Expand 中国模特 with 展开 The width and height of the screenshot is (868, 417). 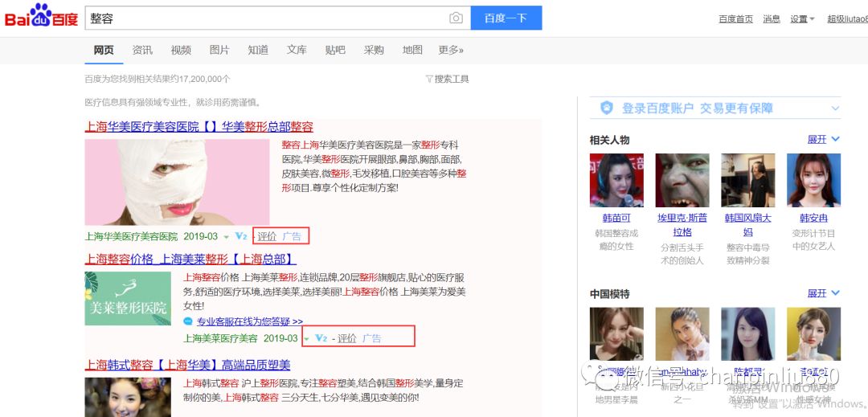(823, 293)
